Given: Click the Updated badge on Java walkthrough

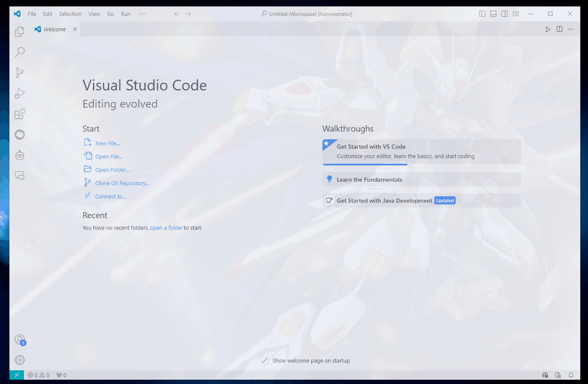Looking at the screenshot, I should (445, 201).
